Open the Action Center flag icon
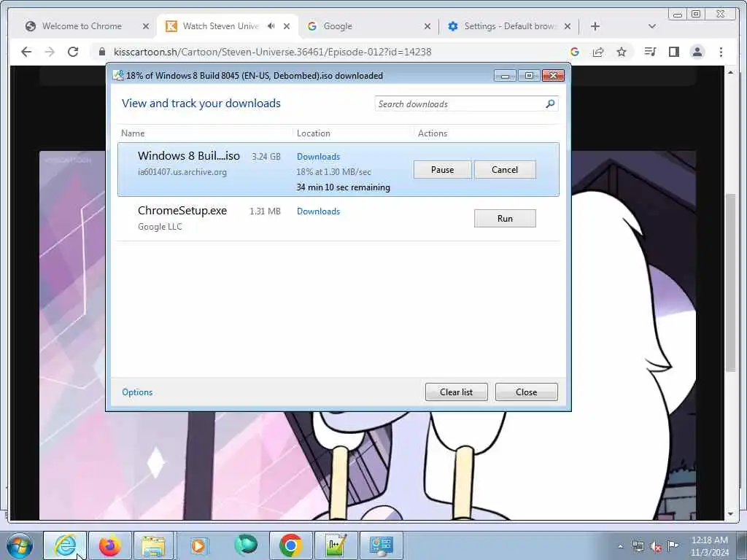The width and height of the screenshot is (747, 560). [673, 545]
